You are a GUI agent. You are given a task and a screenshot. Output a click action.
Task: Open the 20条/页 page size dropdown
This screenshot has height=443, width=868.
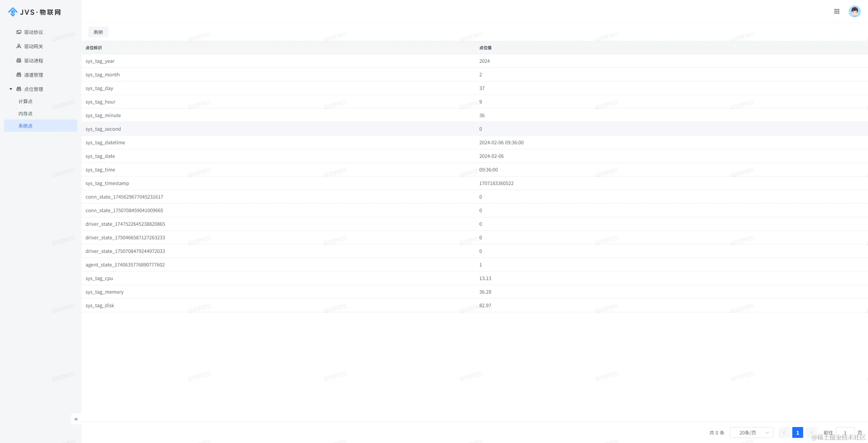click(x=751, y=433)
